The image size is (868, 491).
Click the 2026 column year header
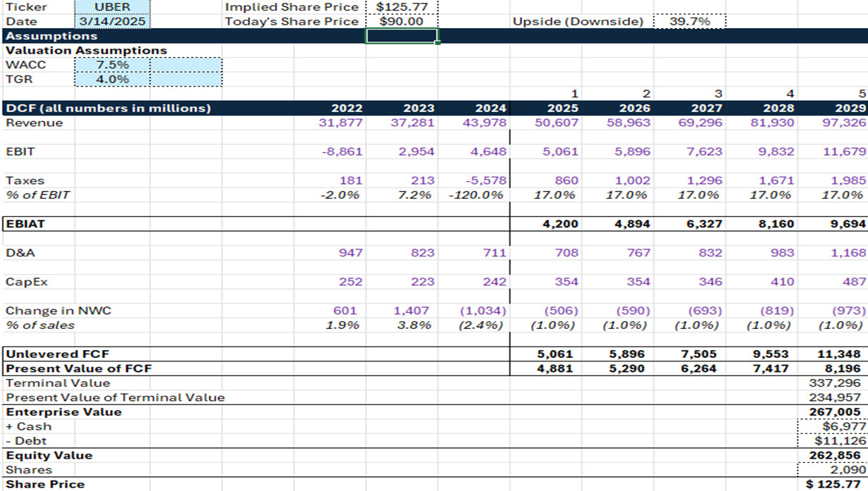pyautogui.click(x=635, y=108)
